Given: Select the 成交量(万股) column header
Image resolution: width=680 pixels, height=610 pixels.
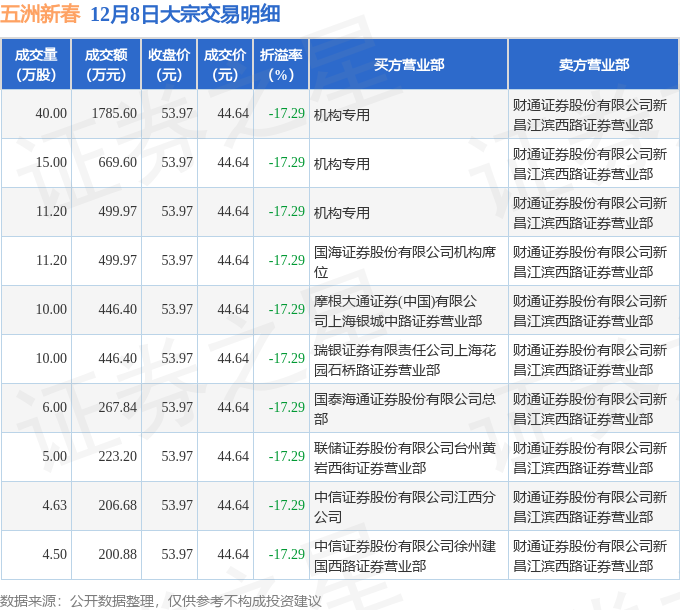Looking at the screenshot, I should [x=35, y=65].
